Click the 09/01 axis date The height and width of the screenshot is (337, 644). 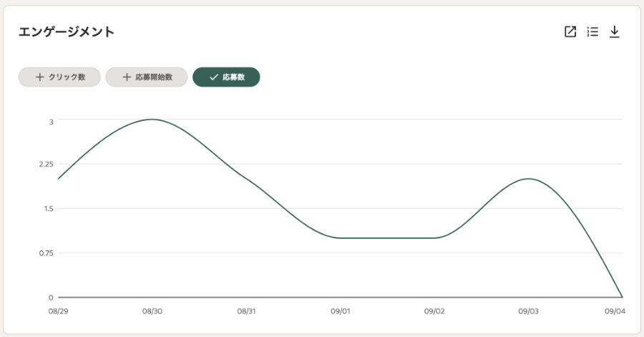[341, 311]
